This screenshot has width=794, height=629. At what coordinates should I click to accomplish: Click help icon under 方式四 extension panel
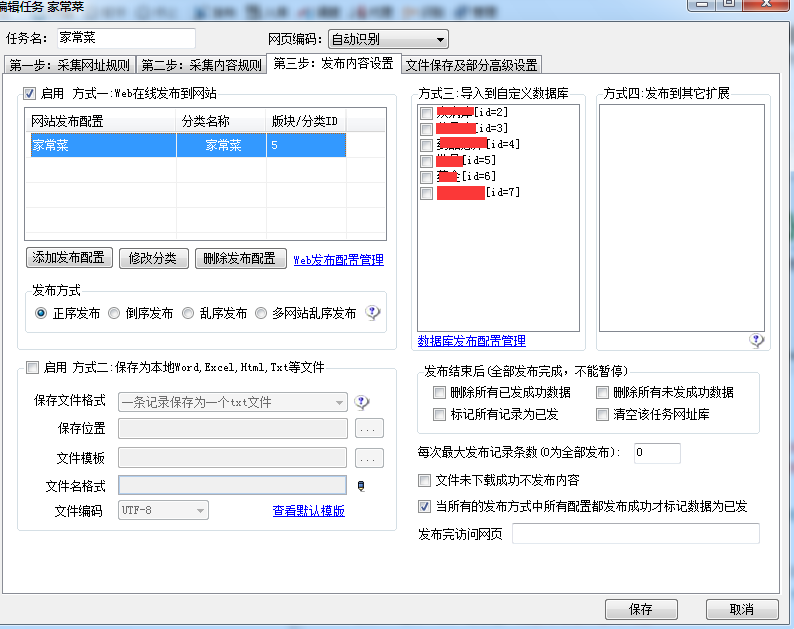(x=757, y=340)
